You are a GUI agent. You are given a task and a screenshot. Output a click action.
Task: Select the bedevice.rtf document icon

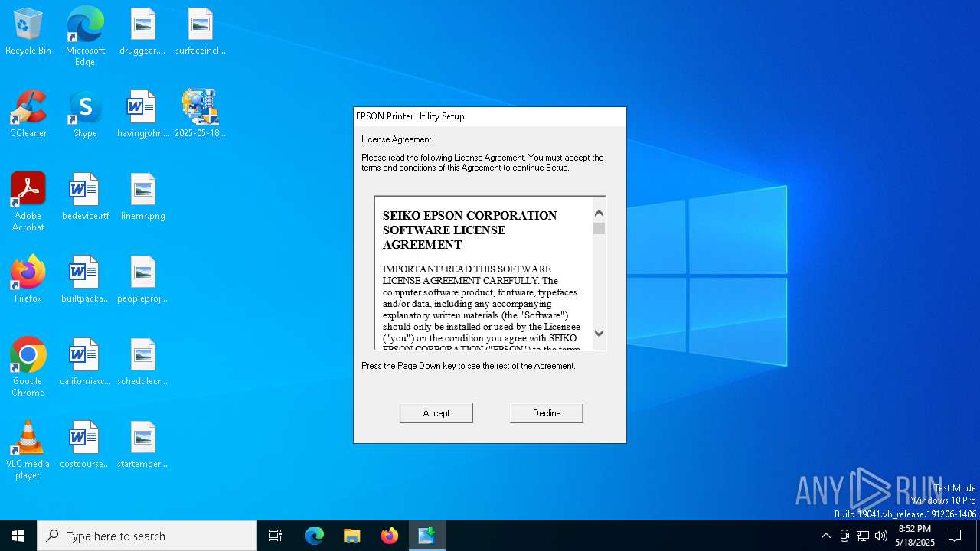point(85,197)
